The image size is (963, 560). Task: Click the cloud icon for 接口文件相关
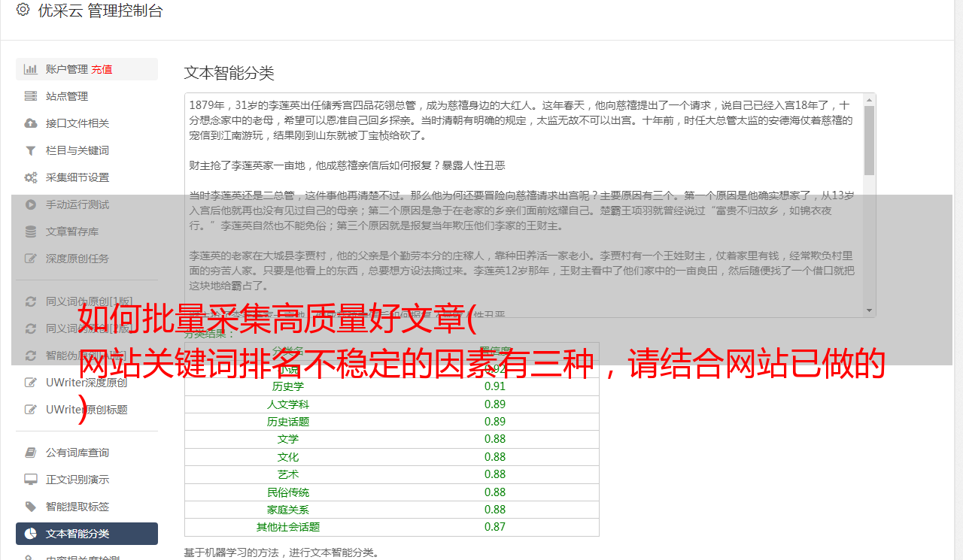(x=31, y=123)
